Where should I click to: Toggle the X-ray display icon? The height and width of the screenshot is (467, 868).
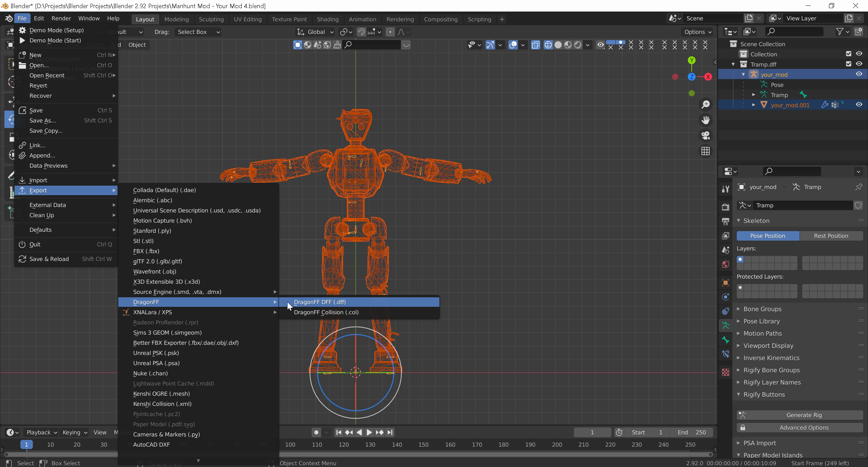535,45
